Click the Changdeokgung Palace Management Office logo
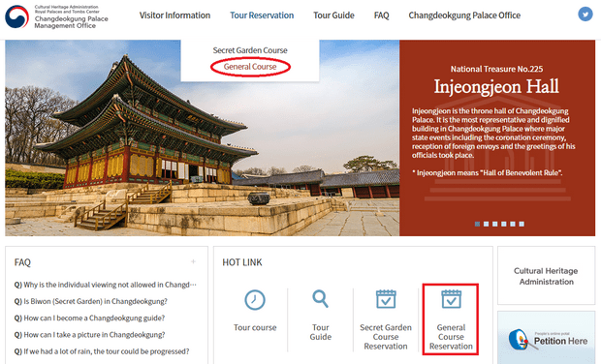The image size is (601, 364). click(x=56, y=16)
